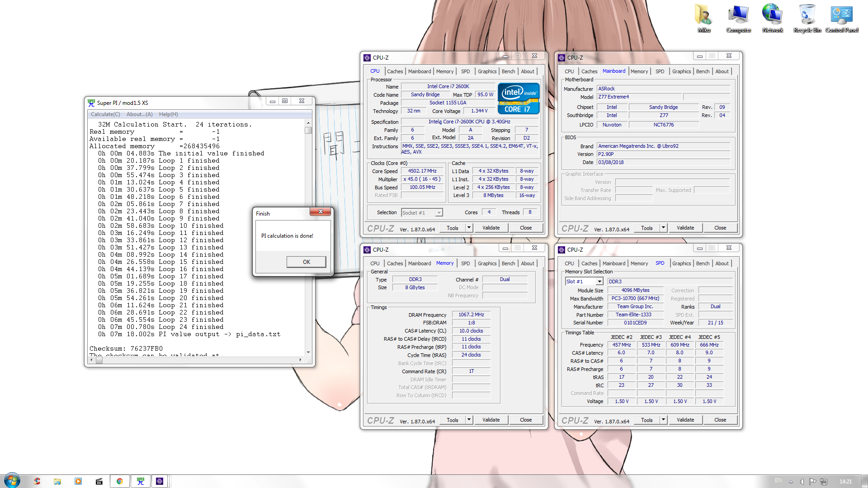This screenshot has width=868, height=488.
Task: Click Super PI horizontal scrollbar right arrow
Action: coord(300,360)
